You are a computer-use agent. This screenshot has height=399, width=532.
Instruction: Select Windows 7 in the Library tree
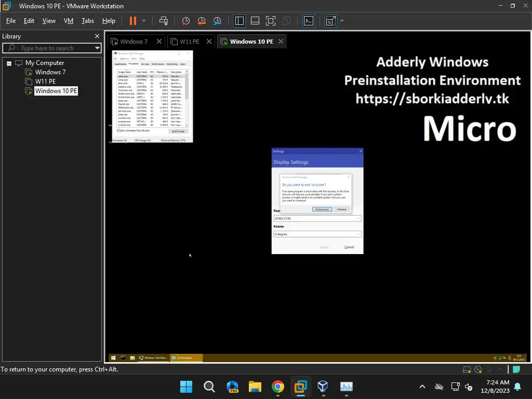click(50, 72)
